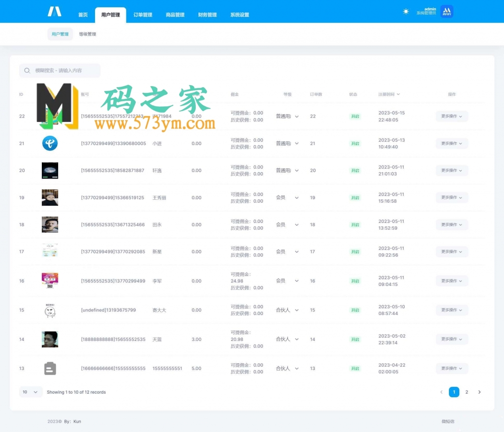504x432 pixels.
Task: Click the app logo in the header
Action: 55,12
